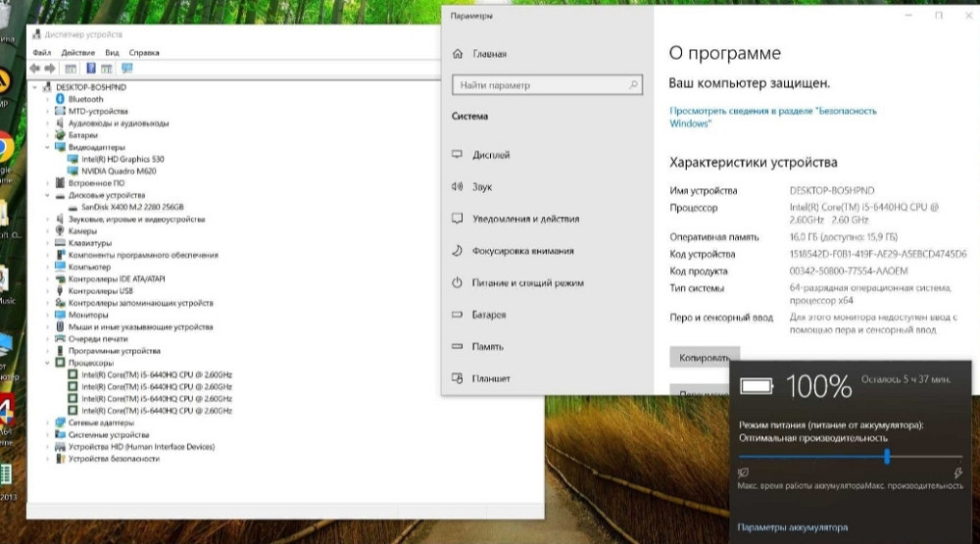980x544 pixels.
Task: Open Google Chrome from the desktop
Action: 4,147
